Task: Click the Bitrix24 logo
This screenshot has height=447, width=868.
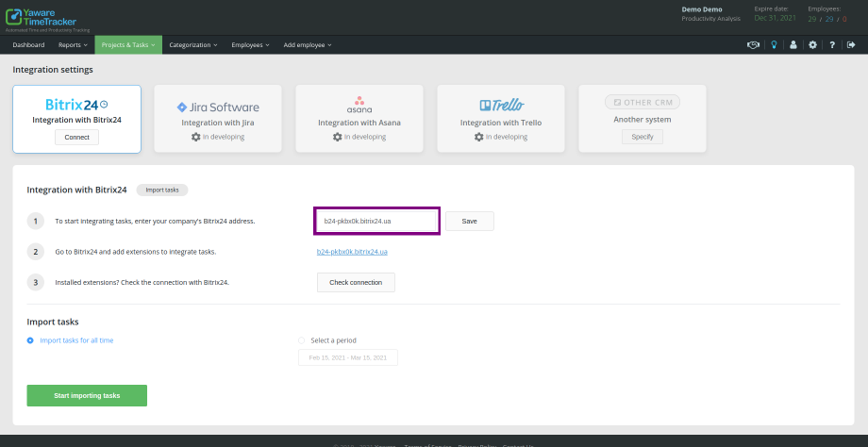Action: pyautogui.click(x=76, y=105)
